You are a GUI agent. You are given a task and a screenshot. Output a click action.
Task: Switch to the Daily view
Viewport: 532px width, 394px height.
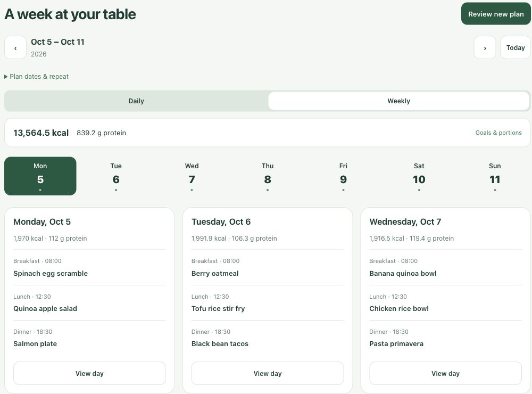tap(136, 101)
